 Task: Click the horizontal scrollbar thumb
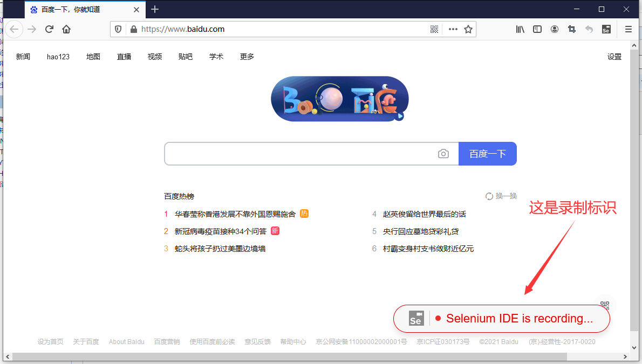290,356
